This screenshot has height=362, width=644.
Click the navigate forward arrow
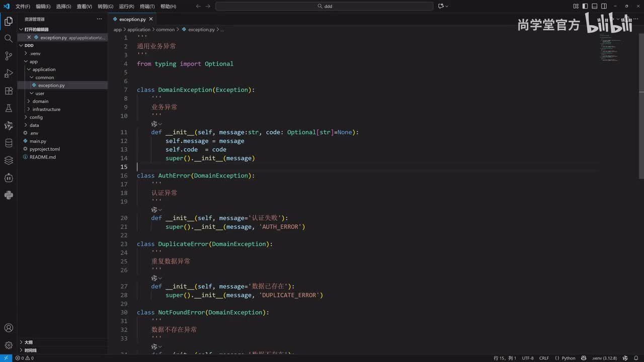208,6
